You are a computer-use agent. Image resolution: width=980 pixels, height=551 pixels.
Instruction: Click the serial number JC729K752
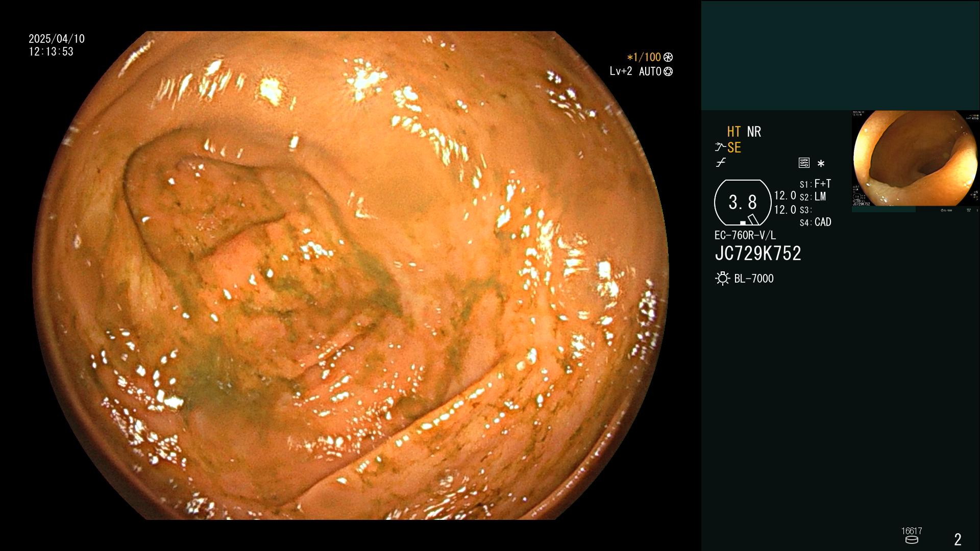[x=758, y=254]
